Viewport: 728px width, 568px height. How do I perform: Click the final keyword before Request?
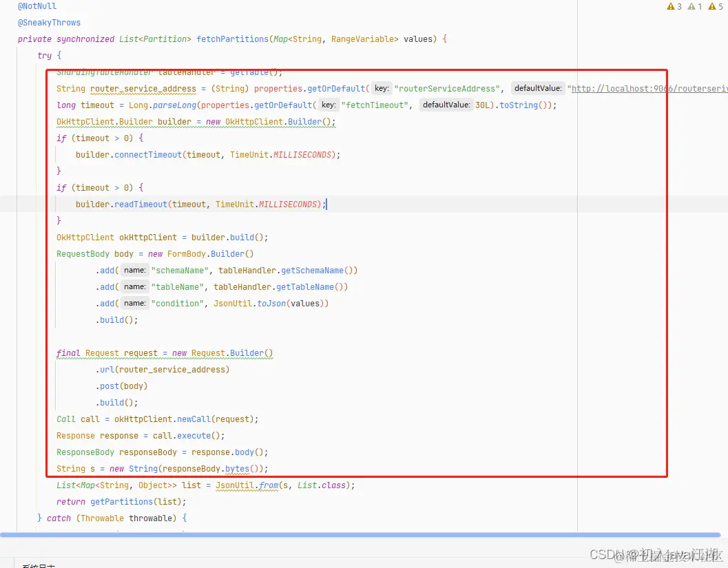[68, 353]
